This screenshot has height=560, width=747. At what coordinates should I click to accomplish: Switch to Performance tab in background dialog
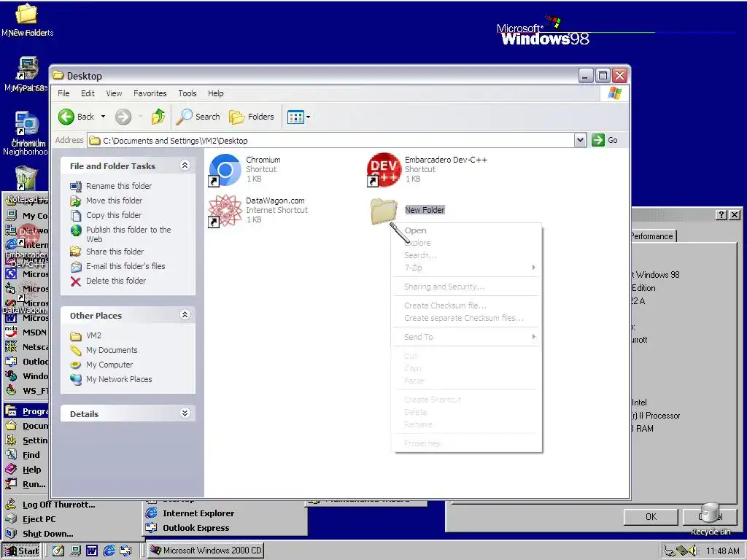pos(652,236)
